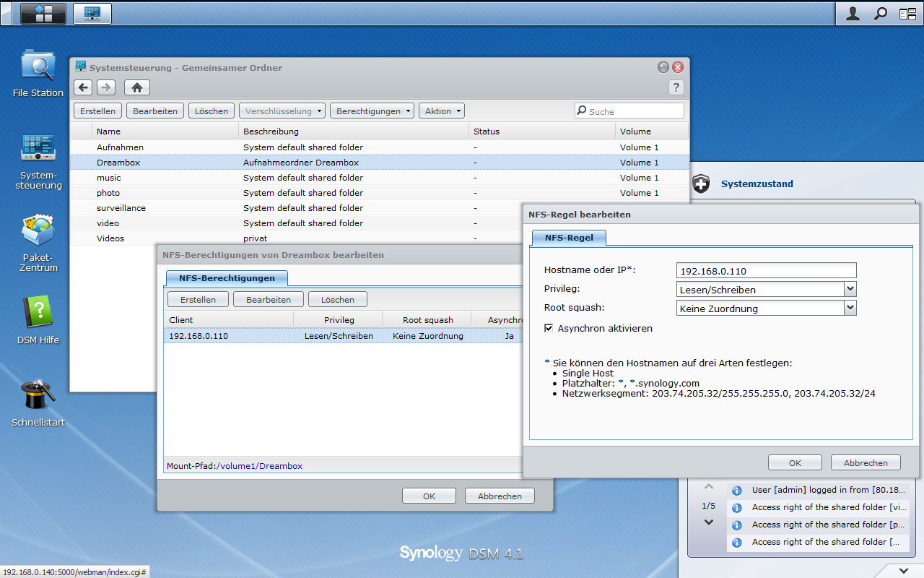
Task: Click Erstellen in NFS-Berechtigungen dialog
Action: (198, 300)
